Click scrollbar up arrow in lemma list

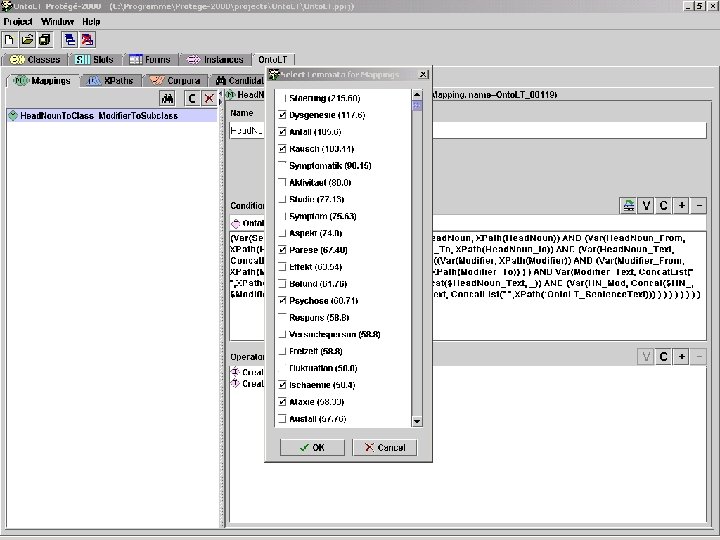point(417,95)
